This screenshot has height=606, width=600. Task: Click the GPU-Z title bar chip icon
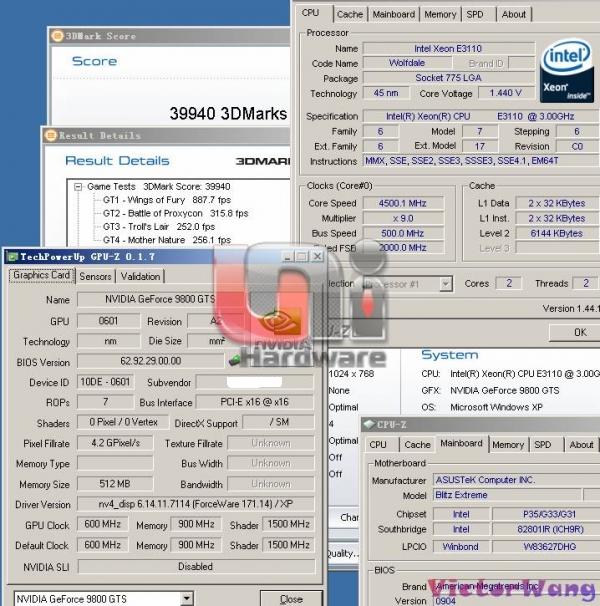[x=13, y=257]
